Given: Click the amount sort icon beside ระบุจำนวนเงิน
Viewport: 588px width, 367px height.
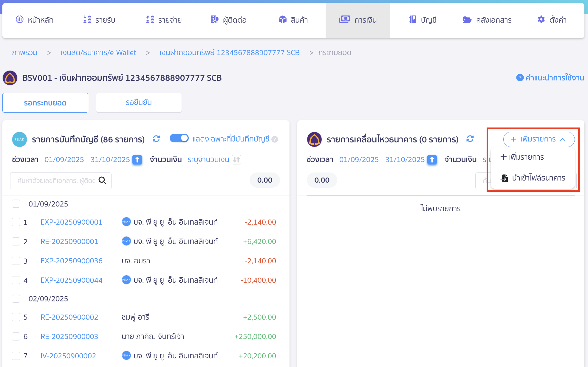Looking at the screenshot, I should pyautogui.click(x=236, y=160).
